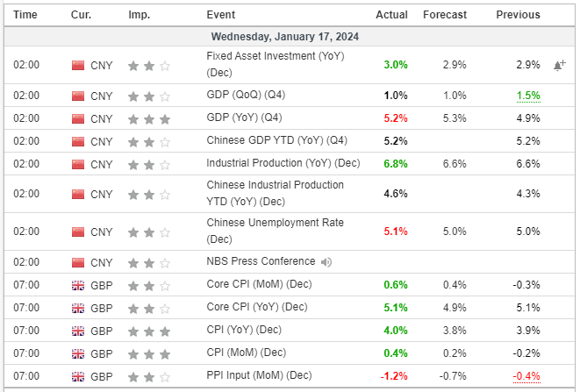Click China flag icon in Fixed Asset Investment row
The image size is (580, 392).
pyautogui.click(x=77, y=65)
